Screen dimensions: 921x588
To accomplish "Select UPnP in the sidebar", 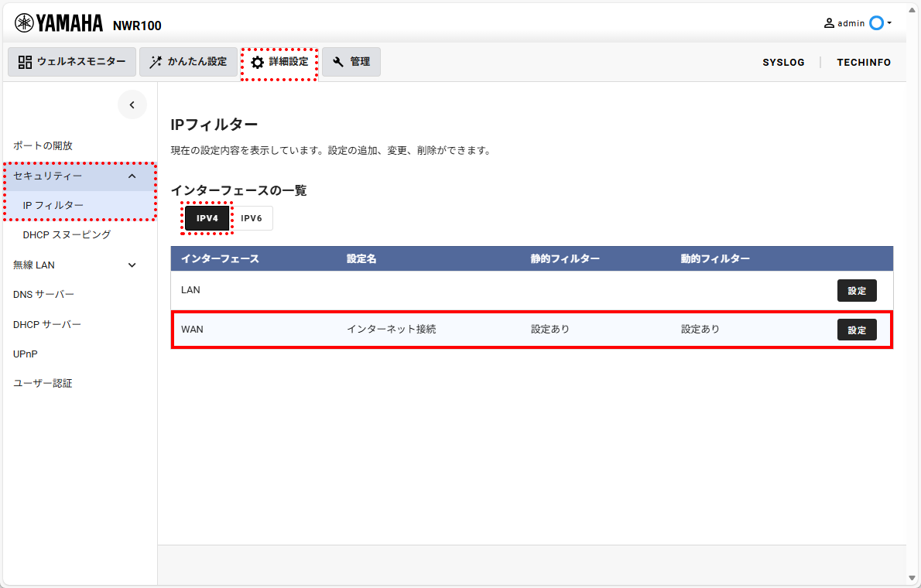I will pyautogui.click(x=26, y=354).
